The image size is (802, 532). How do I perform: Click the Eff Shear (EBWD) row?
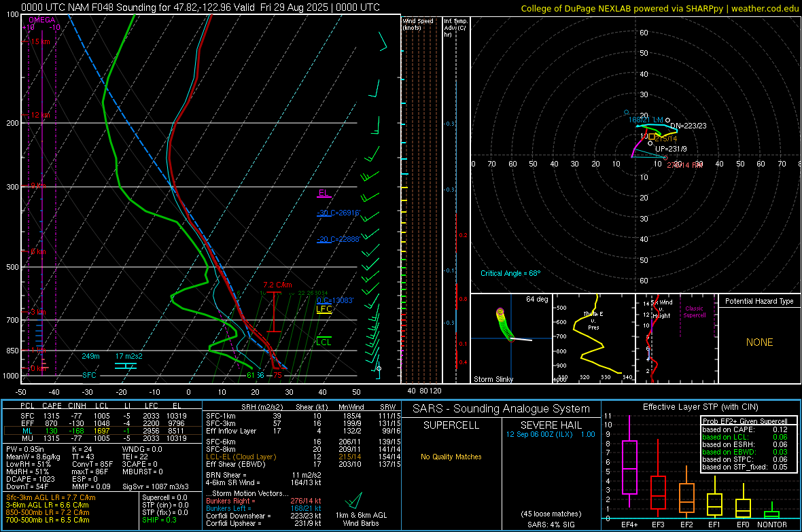303,464
